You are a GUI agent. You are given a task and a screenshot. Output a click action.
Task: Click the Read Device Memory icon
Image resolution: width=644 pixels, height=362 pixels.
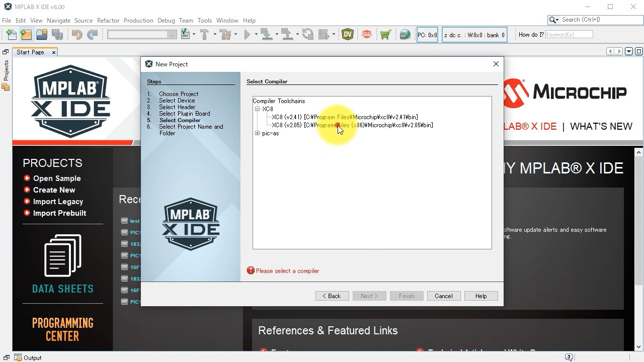tap(287, 35)
